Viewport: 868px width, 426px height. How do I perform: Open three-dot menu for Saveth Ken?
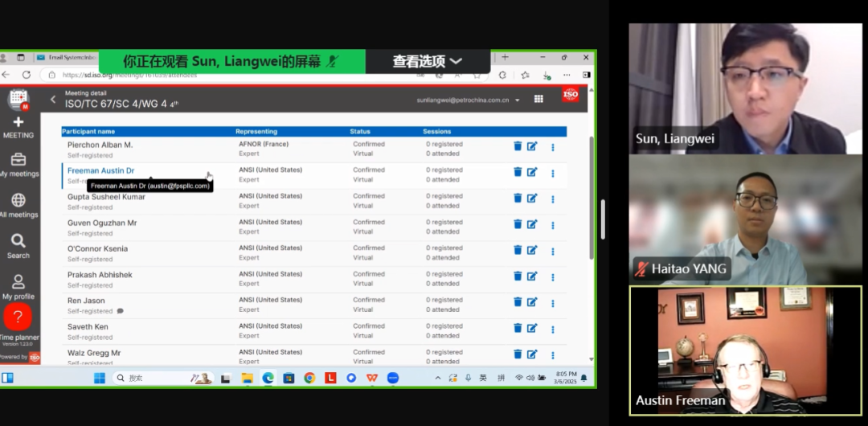pyautogui.click(x=553, y=328)
